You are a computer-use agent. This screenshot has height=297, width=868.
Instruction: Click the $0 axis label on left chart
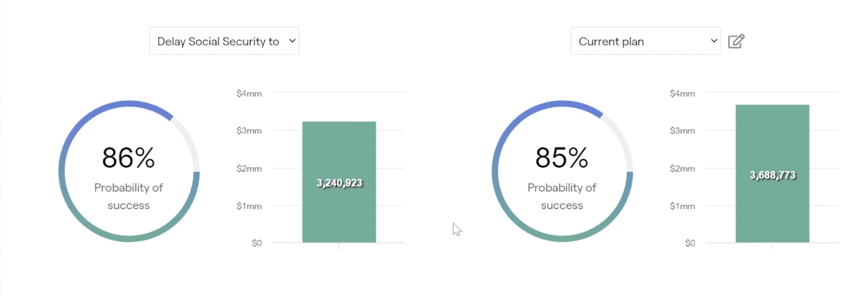257,243
